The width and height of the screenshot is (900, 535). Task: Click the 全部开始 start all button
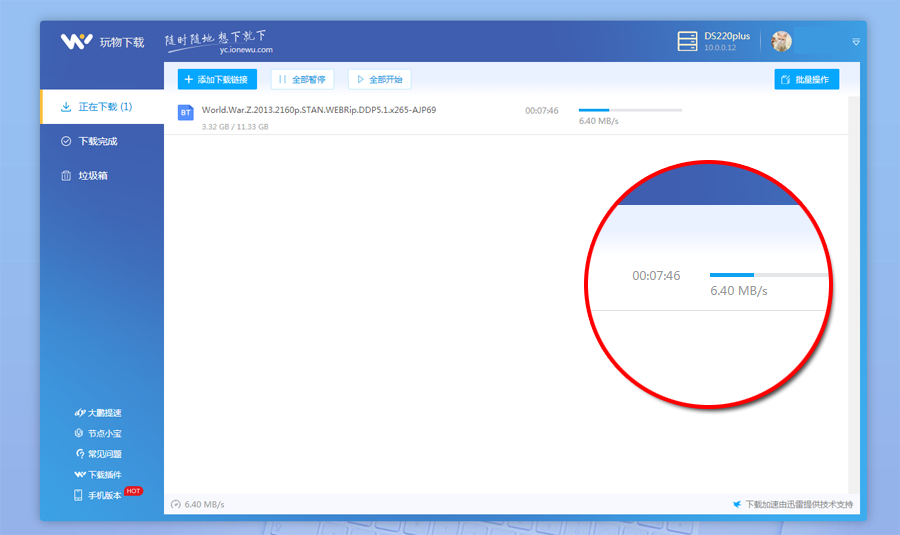379,79
